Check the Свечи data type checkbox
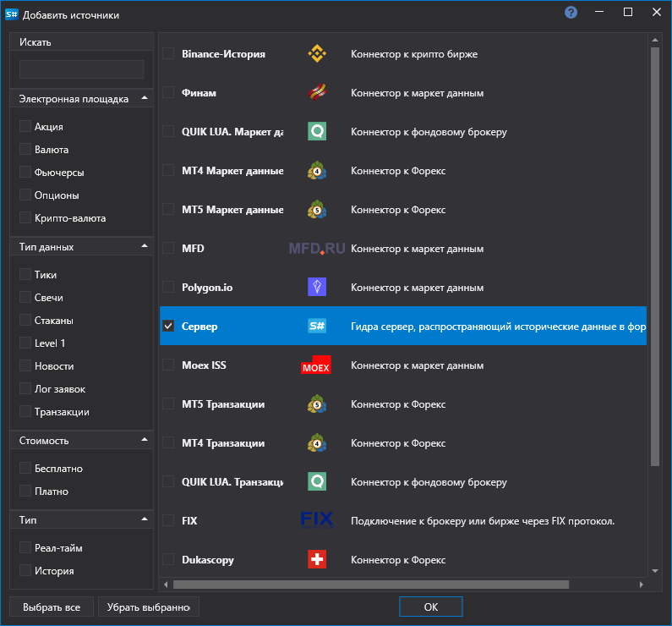The image size is (672, 626). click(25, 297)
